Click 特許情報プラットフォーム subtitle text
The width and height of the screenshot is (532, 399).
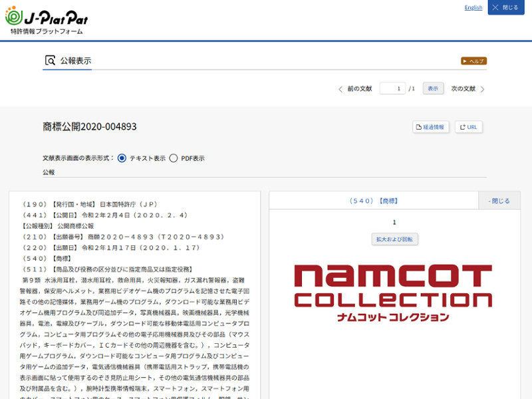[x=47, y=31]
